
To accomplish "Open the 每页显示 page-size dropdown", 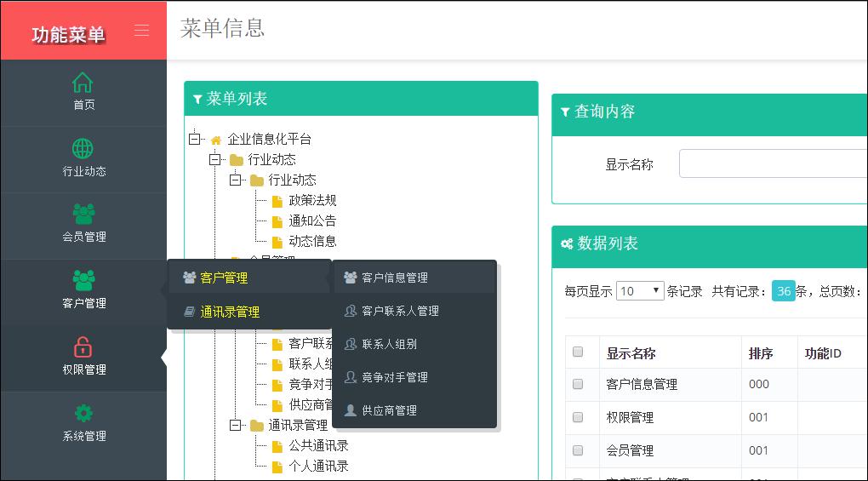I will click(640, 290).
